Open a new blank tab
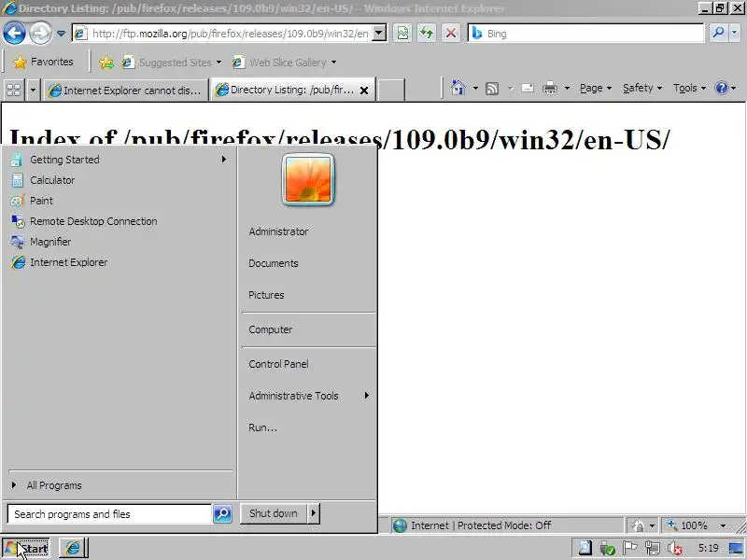This screenshot has height=560, width=747. pos(391,90)
